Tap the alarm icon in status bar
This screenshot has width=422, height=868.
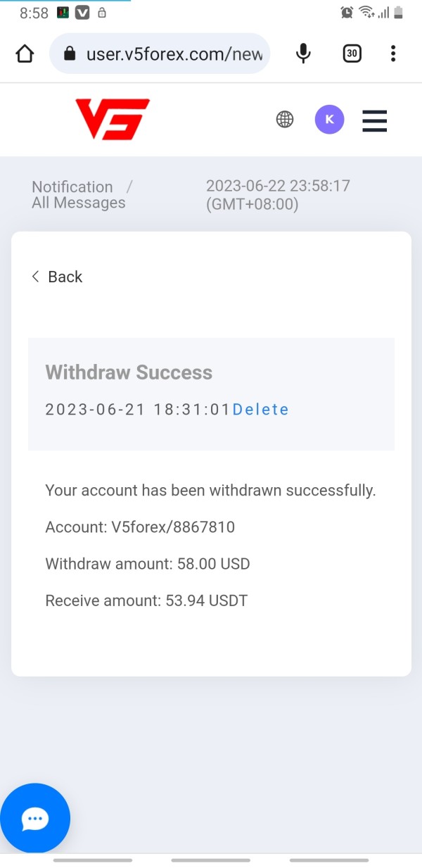[347, 12]
